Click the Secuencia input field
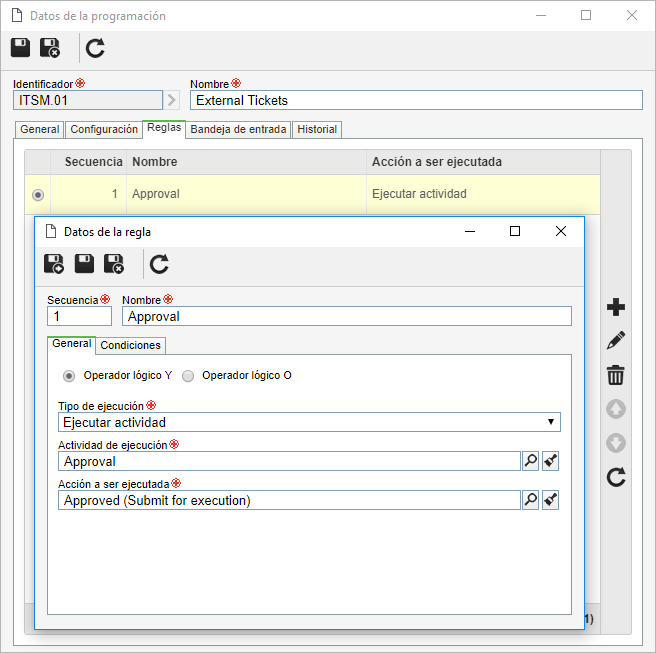 pyautogui.click(x=79, y=316)
